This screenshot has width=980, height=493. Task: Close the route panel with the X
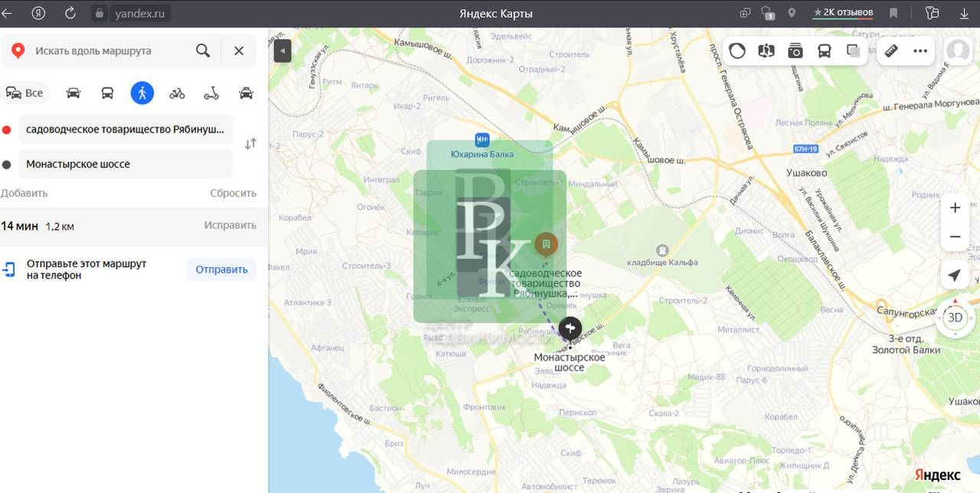(x=239, y=51)
